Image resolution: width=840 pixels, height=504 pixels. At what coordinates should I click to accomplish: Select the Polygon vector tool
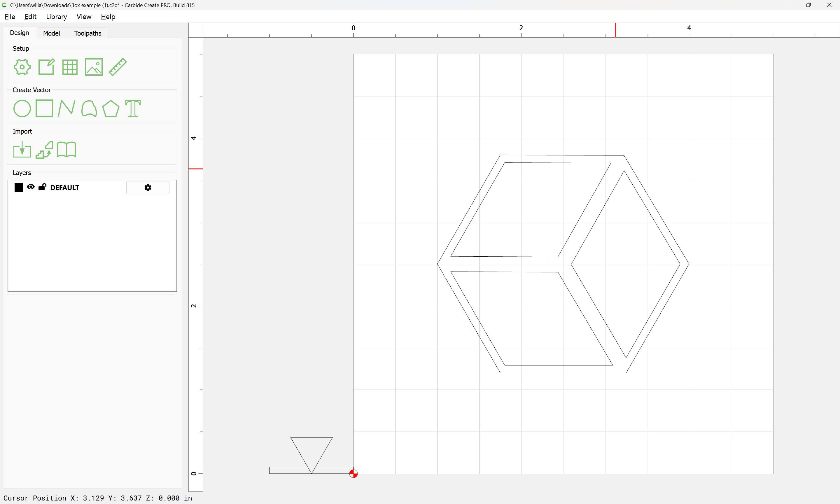[111, 109]
